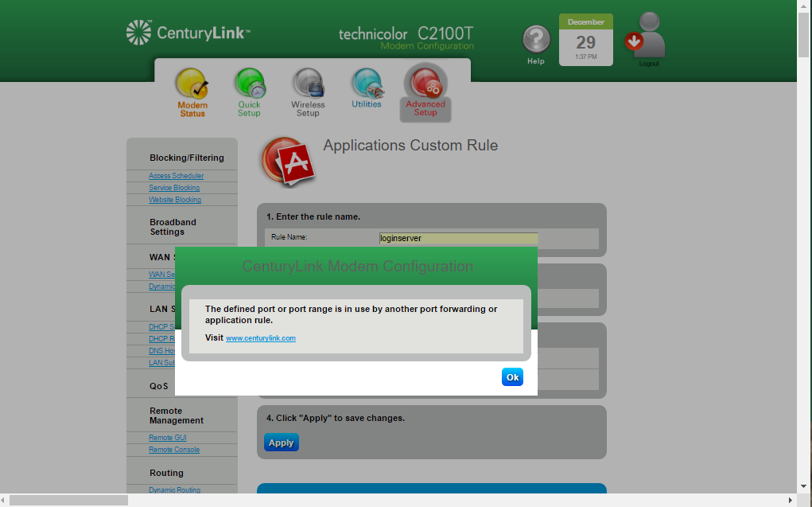Screen dimensions: 812x507
Task: Click the Logout user icon
Action: [645, 40]
